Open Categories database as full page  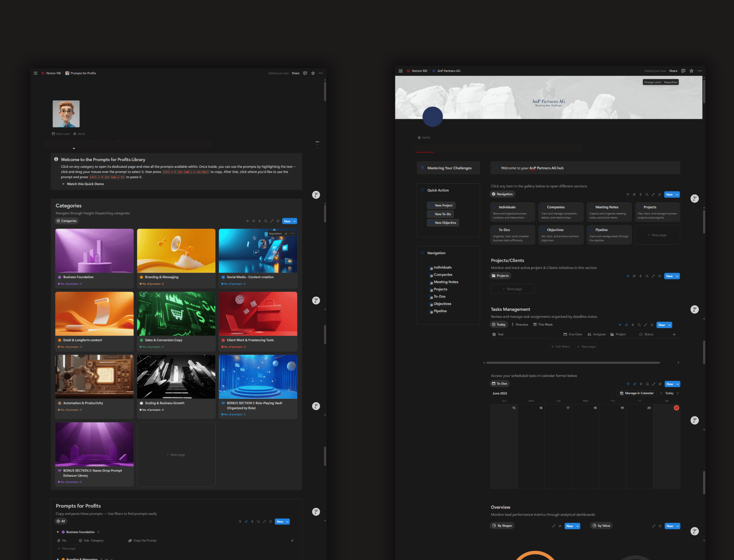[x=272, y=221]
